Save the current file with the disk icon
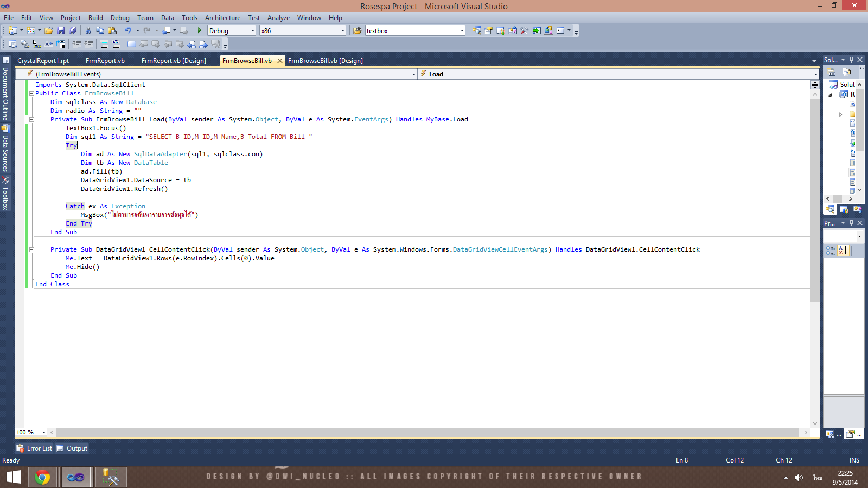Screen dimensions: 868x488 click(61, 30)
